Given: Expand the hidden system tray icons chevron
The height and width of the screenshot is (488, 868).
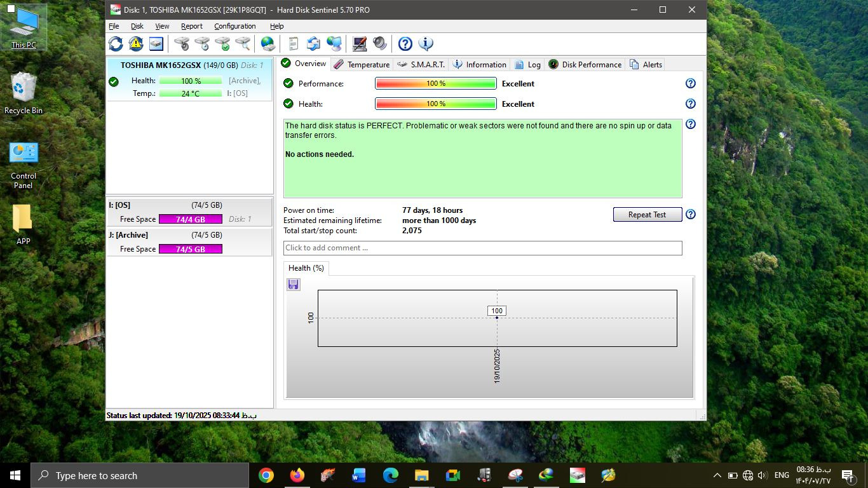Looking at the screenshot, I should point(717,475).
